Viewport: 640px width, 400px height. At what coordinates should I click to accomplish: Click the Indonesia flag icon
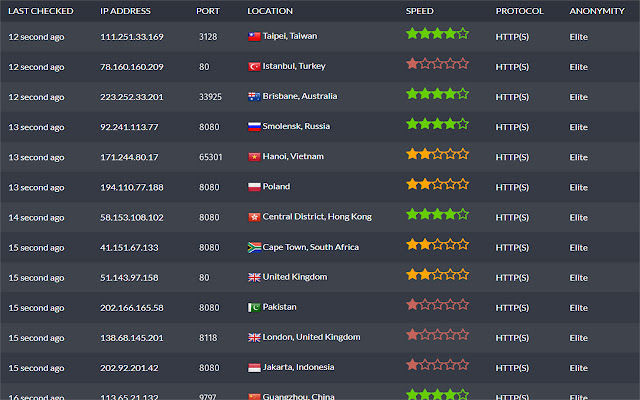click(x=254, y=368)
